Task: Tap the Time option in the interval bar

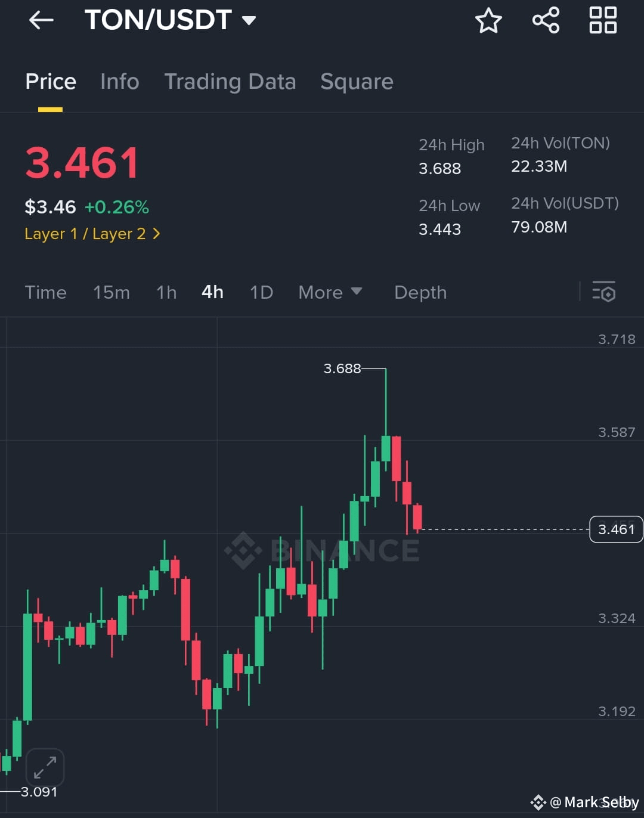Action: (x=45, y=292)
